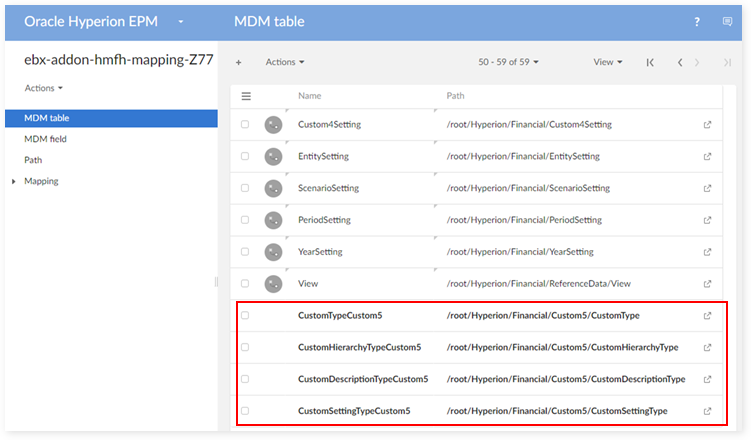Click the grey status icon for YearSetting
The width and height of the screenshot is (751, 440).
pos(273,252)
